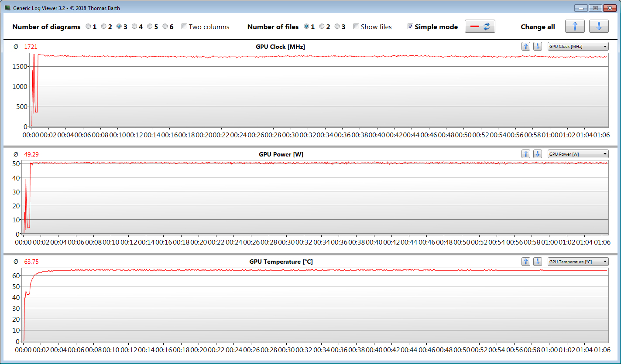Set number of diagrams to 4
This screenshot has height=364, width=621.
134,27
